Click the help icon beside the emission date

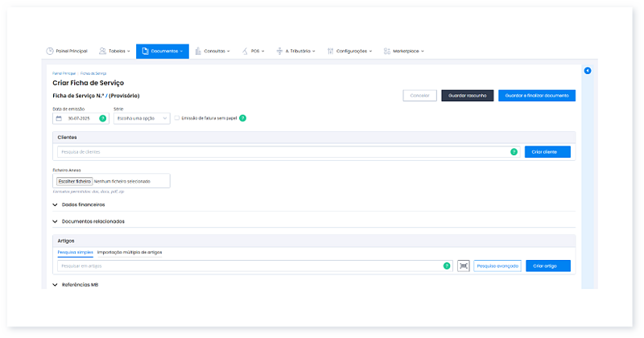tap(102, 118)
